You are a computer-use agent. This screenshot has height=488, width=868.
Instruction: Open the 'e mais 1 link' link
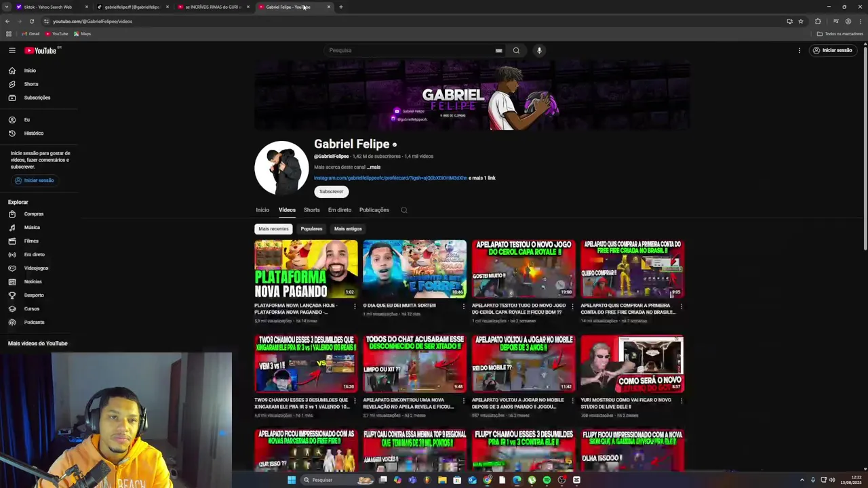pyautogui.click(x=482, y=178)
